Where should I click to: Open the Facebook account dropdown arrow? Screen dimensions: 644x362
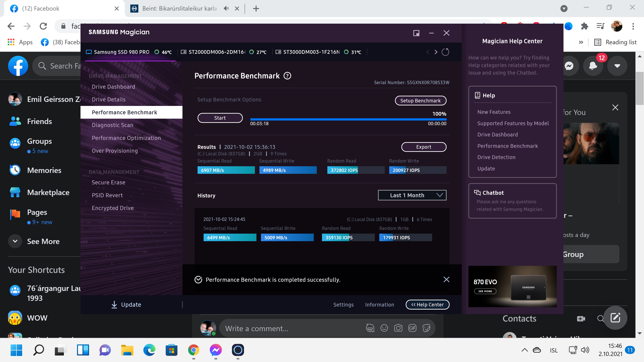(x=617, y=66)
